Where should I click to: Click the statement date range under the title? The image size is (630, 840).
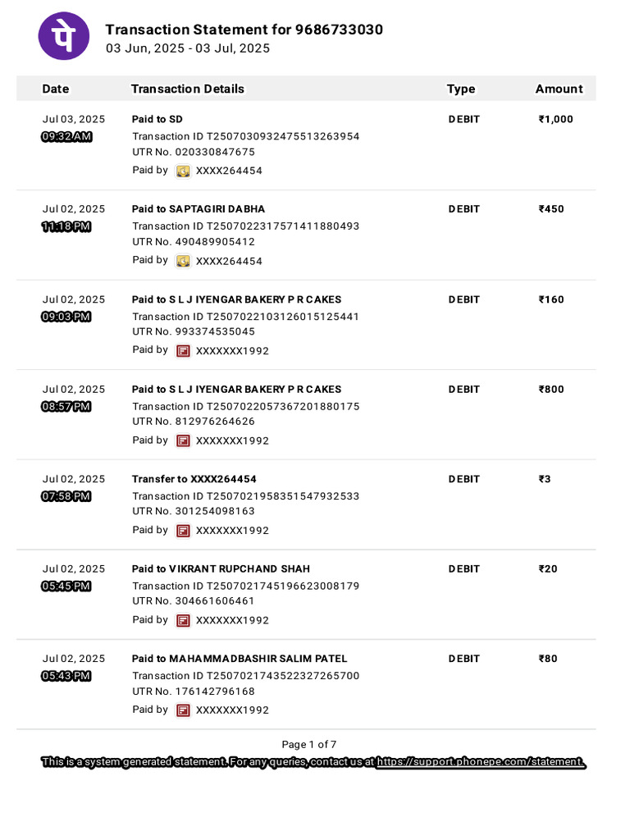188,48
